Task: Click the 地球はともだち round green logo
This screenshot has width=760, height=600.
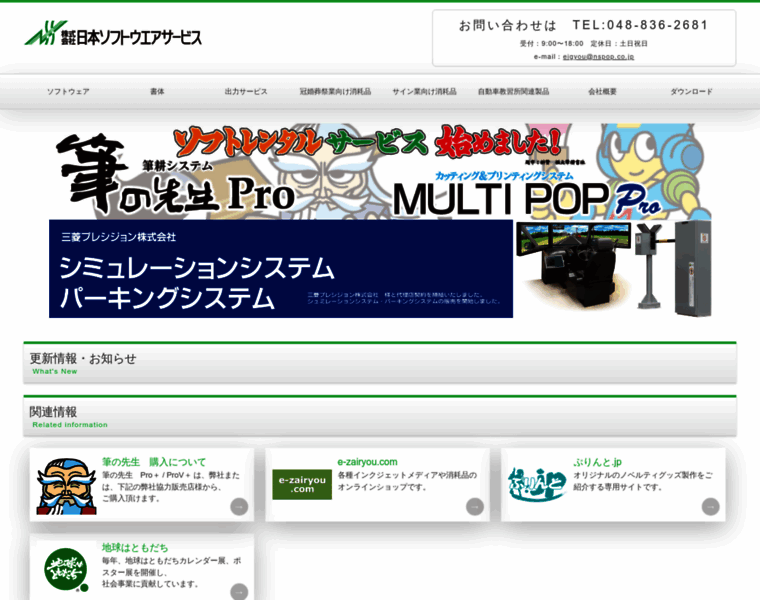Action: [66, 569]
